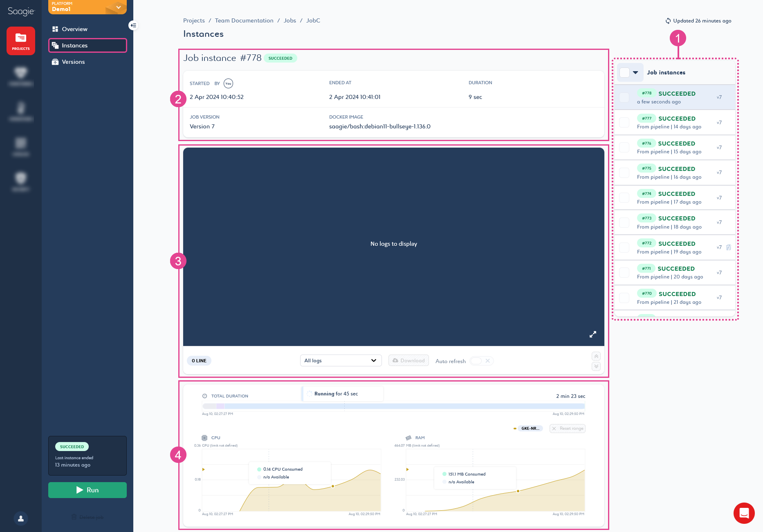This screenshot has width=763, height=532.
Task: Open the Projects section in the sidebar
Action: point(21,41)
